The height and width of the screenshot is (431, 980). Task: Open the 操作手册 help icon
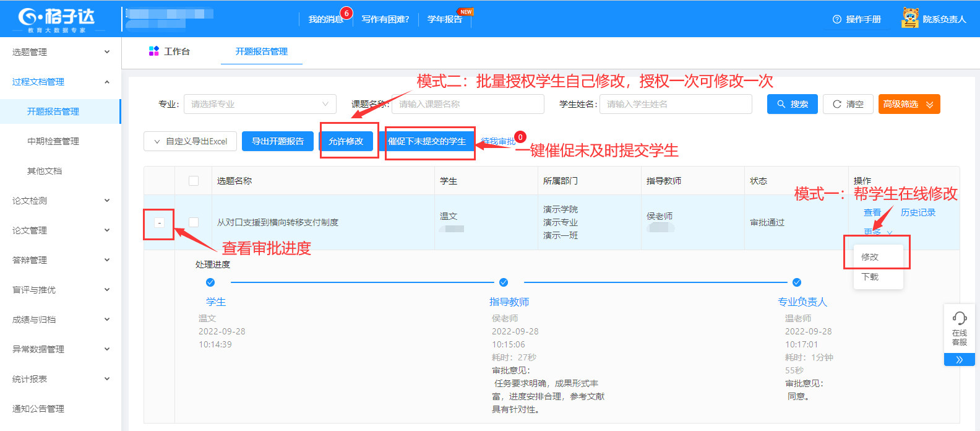[837, 19]
